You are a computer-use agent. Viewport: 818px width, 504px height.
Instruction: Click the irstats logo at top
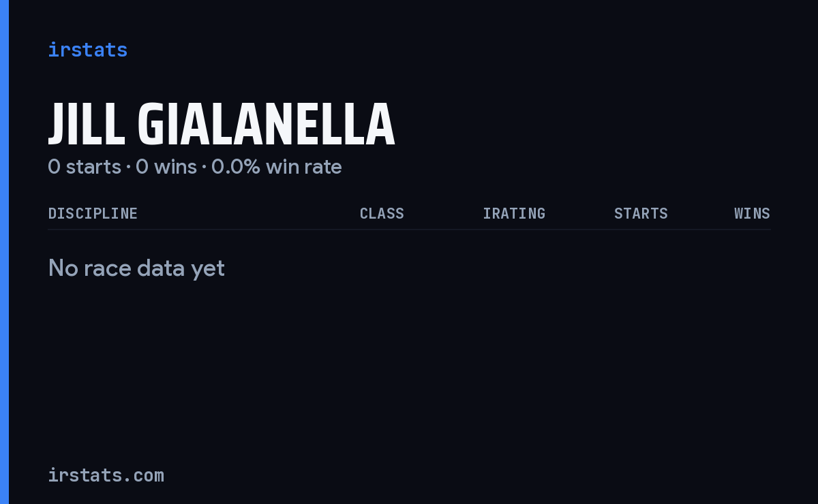tap(87, 50)
